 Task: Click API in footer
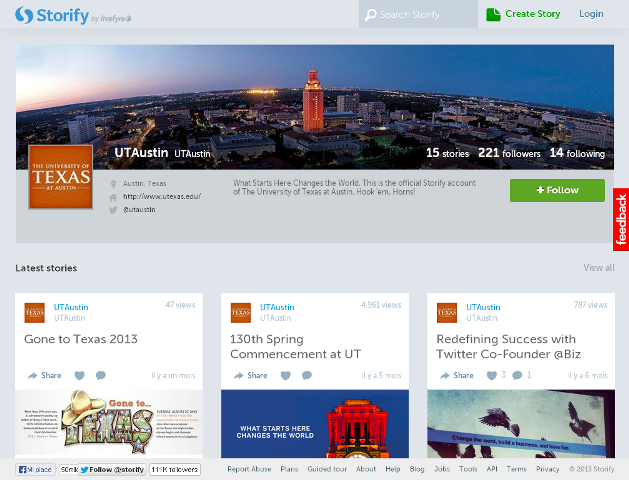tap(492, 469)
